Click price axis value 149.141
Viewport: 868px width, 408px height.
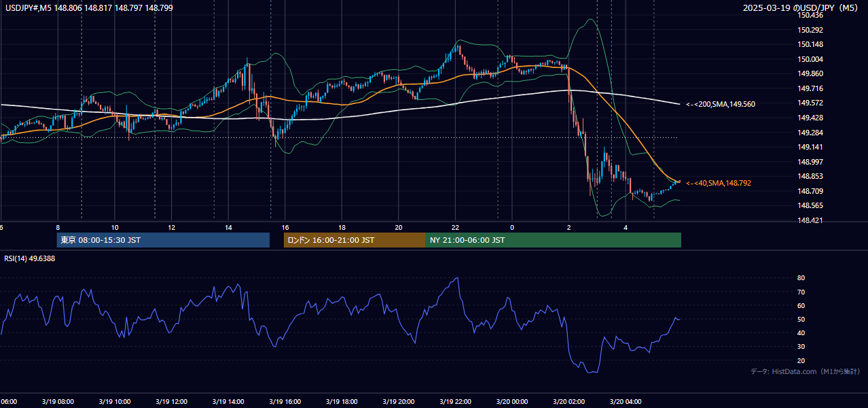tap(810, 147)
